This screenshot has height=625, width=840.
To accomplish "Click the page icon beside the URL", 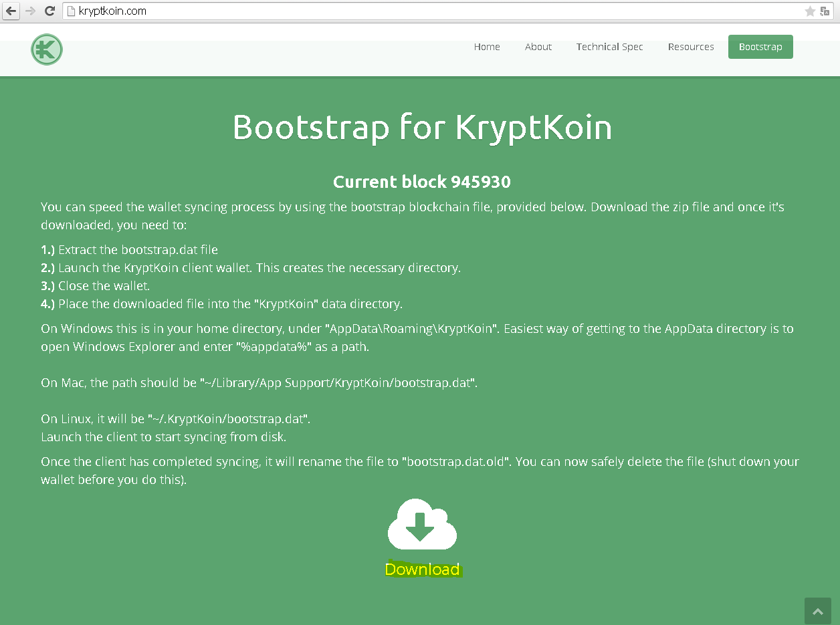I will coord(72,11).
